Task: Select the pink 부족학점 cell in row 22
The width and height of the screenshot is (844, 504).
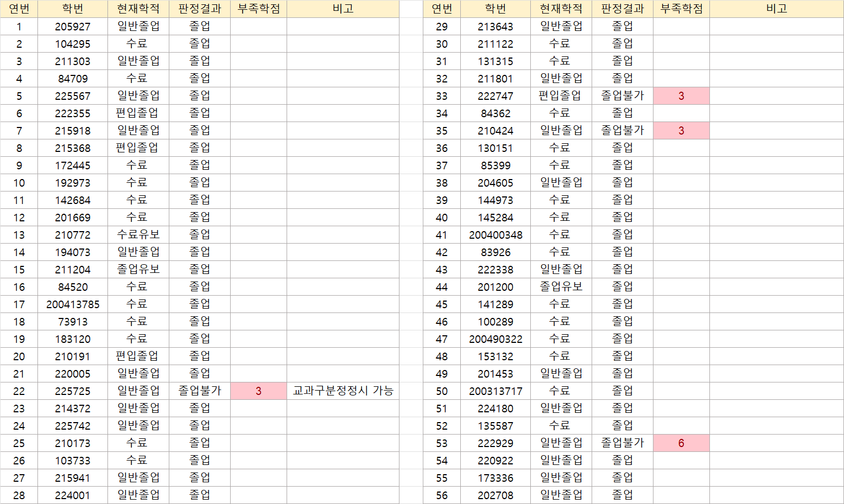Action: click(x=258, y=391)
